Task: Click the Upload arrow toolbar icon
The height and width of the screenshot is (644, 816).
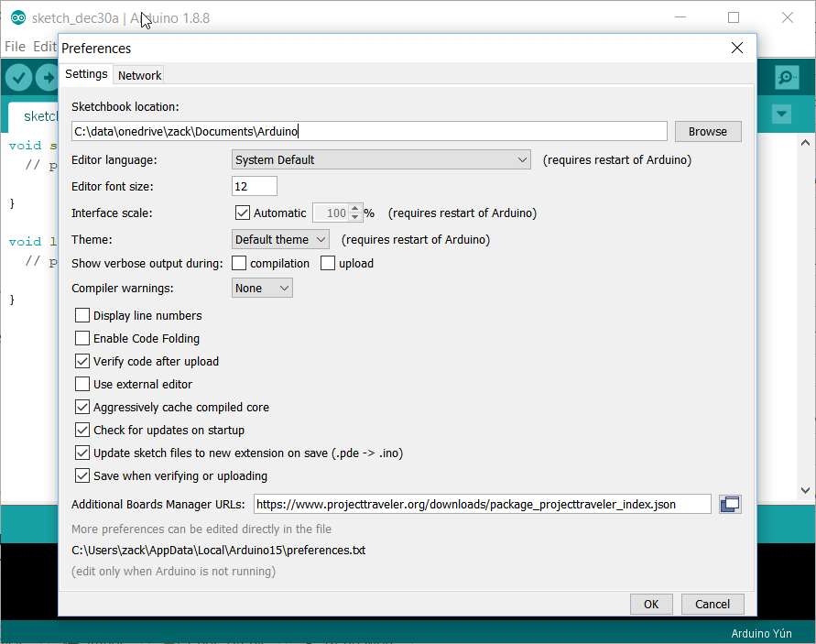Action: [47, 78]
